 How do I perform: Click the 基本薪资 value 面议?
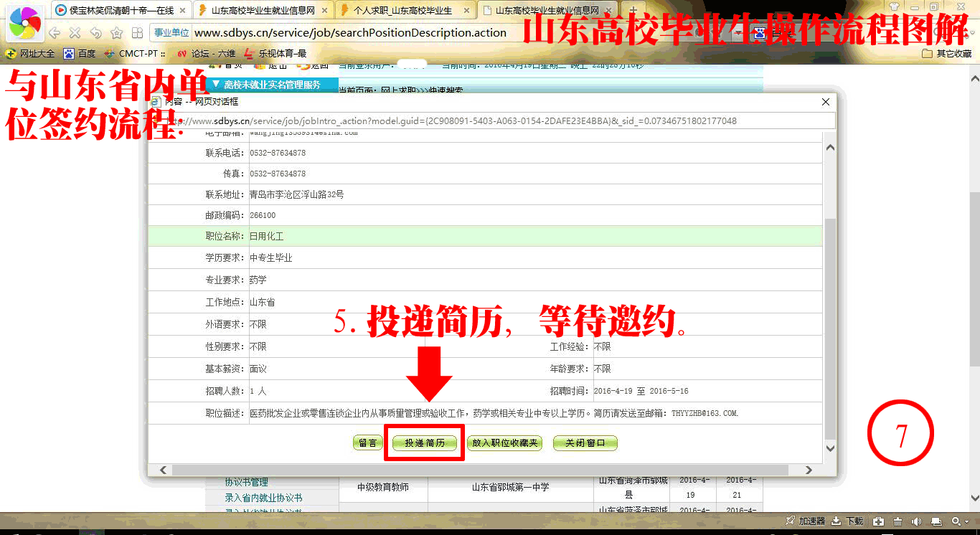click(258, 369)
